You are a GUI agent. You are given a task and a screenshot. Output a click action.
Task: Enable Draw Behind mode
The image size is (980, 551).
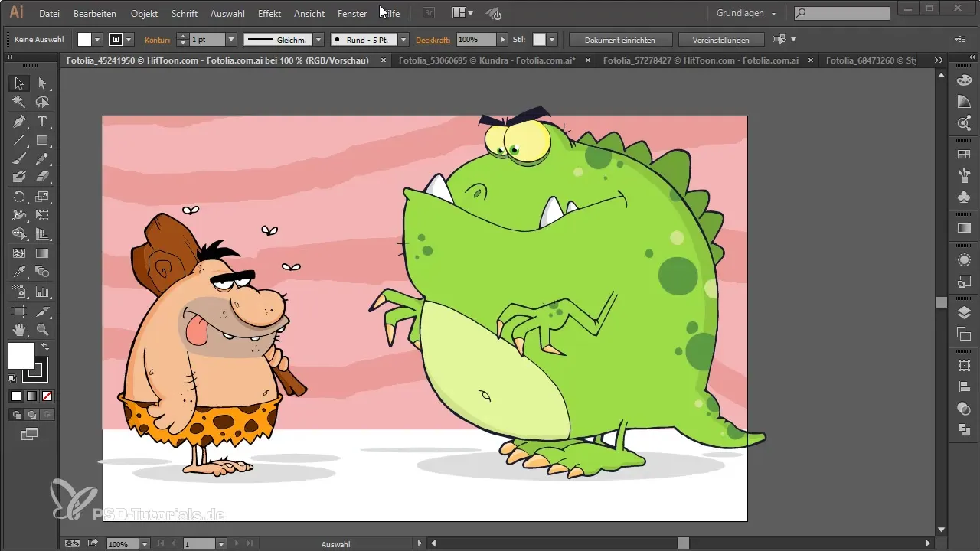pyautogui.click(x=31, y=414)
